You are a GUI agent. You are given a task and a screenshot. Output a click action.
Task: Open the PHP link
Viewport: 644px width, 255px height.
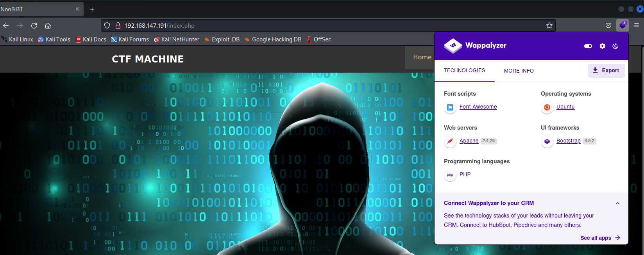click(465, 174)
